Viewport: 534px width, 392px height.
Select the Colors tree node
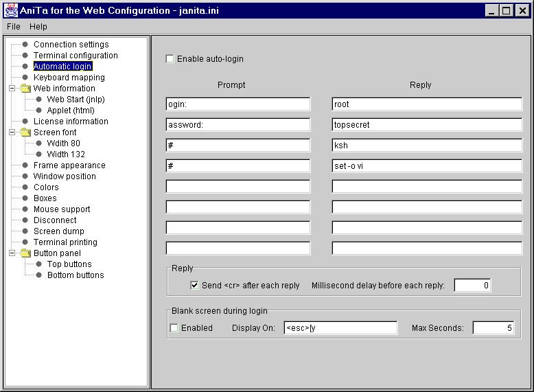(x=46, y=187)
